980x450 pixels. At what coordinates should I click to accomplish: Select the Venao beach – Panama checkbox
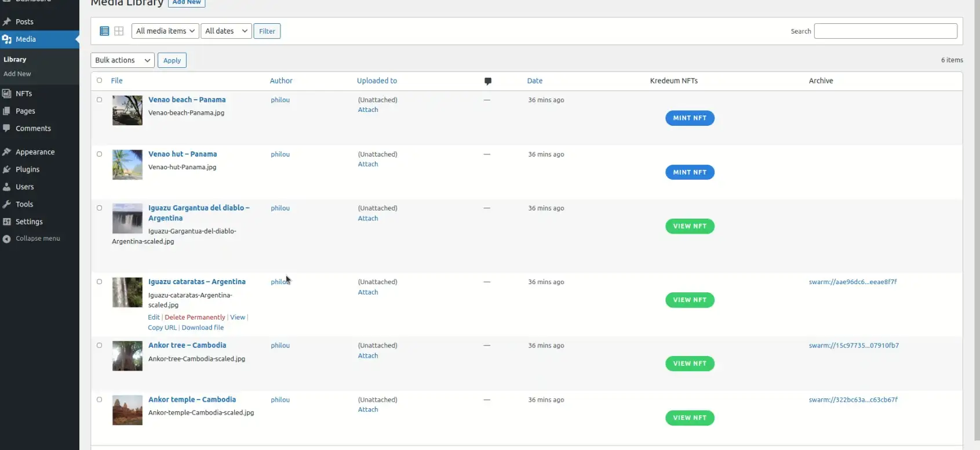point(99,100)
